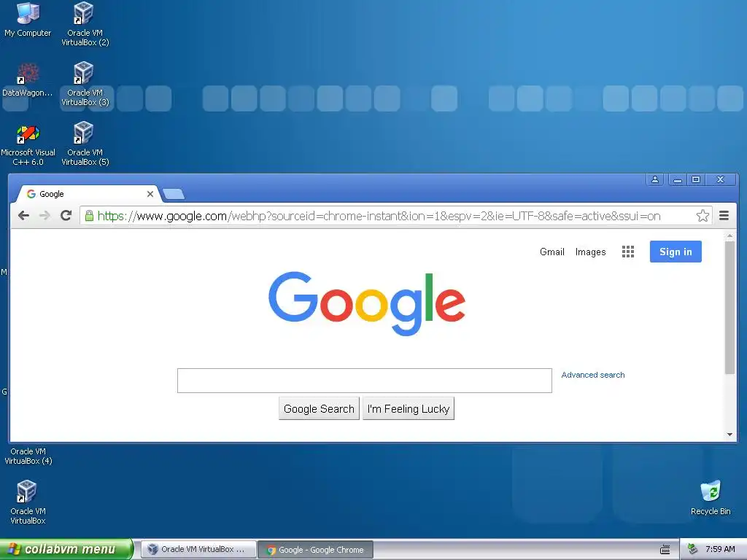The image size is (747, 560).
Task: Click the green HTTPS padlock icon
Action: point(89,216)
